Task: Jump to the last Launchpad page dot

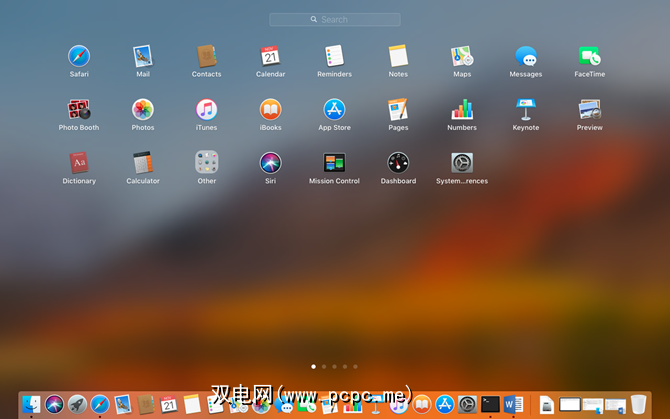Action: click(x=355, y=366)
